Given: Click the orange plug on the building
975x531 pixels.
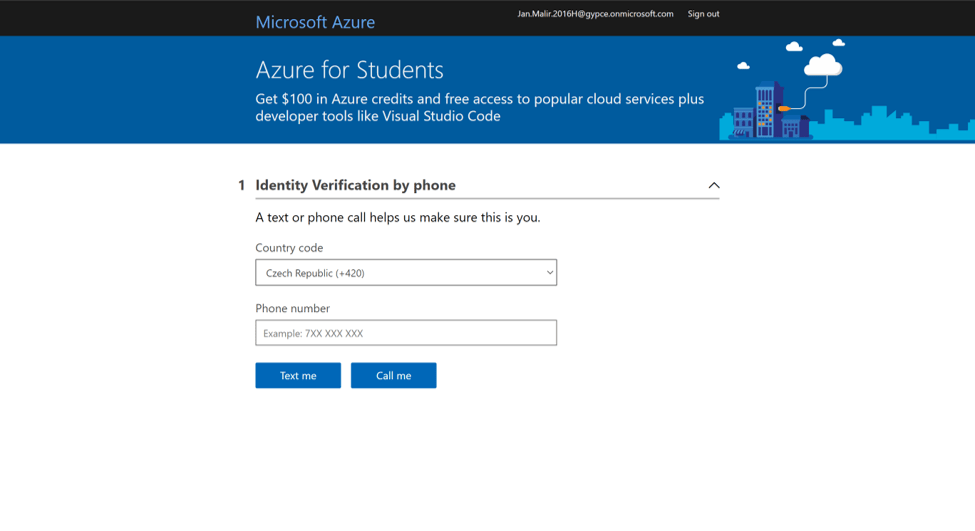Looking at the screenshot, I should [x=784, y=108].
